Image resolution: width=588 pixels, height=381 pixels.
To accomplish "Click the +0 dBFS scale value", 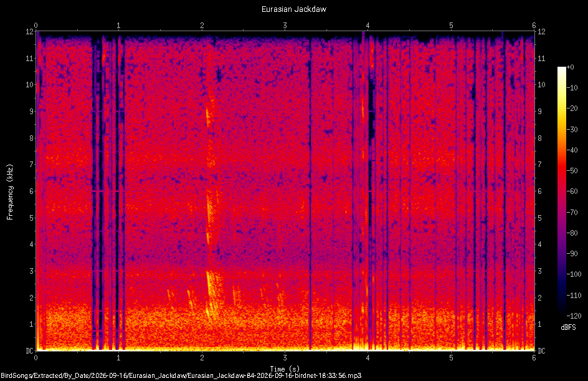I will pos(571,67).
